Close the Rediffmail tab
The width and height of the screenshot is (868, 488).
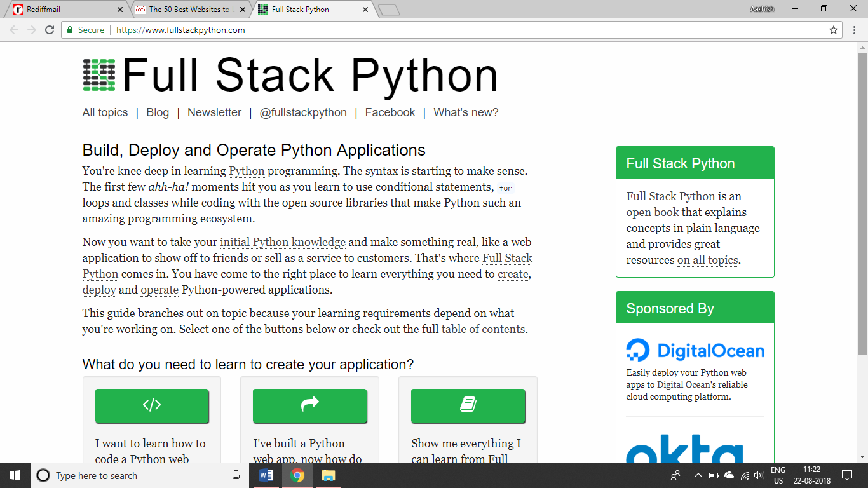[x=121, y=10]
